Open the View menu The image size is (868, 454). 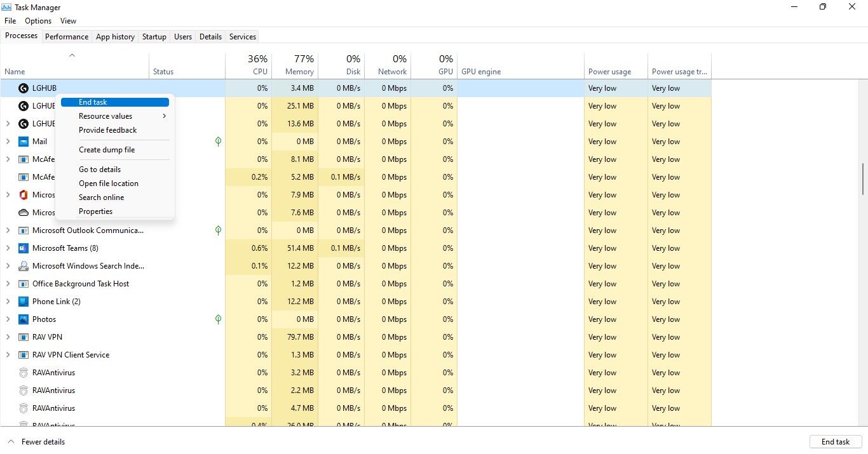tap(69, 21)
